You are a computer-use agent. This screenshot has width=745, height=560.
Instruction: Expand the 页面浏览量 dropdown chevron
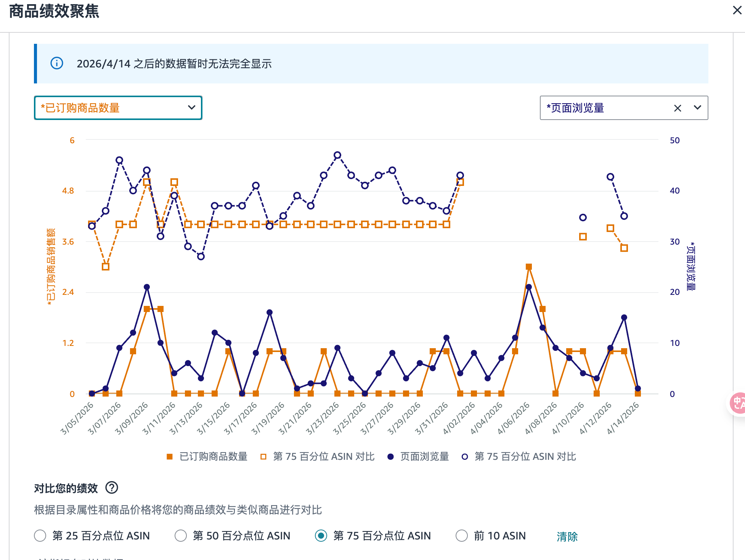click(x=697, y=108)
